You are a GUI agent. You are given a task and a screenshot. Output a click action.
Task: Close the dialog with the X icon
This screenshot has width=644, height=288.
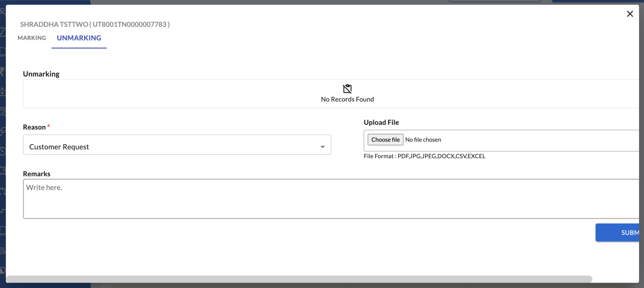point(630,14)
